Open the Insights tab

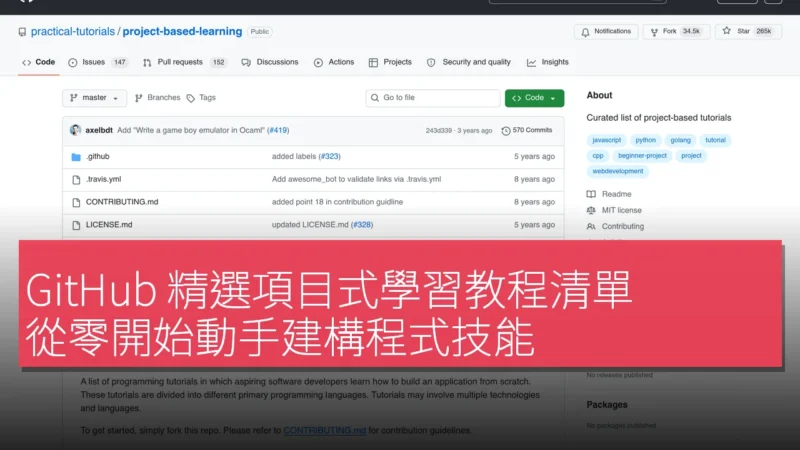pyautogui.click(x=547, y=62)
